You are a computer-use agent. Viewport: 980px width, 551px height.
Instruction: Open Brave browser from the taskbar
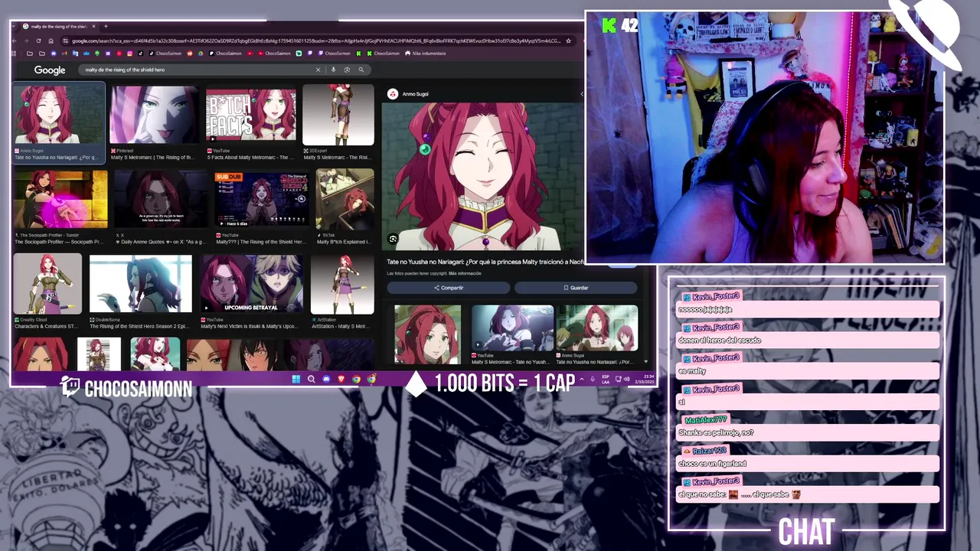[341, 379]
